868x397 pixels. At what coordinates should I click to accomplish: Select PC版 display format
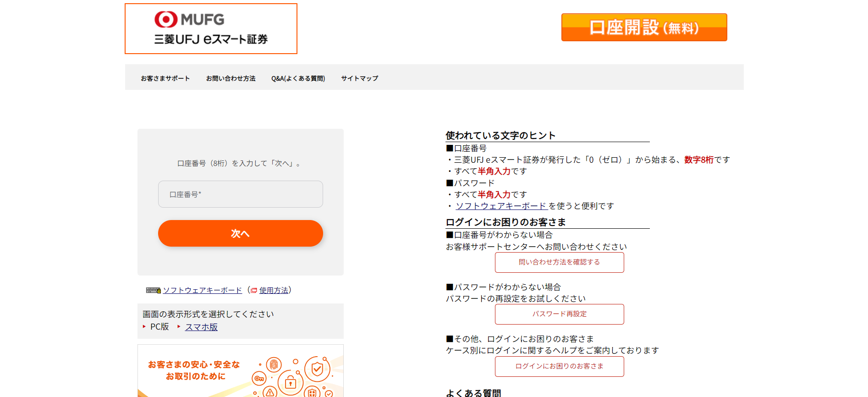[x=159, y=326]
